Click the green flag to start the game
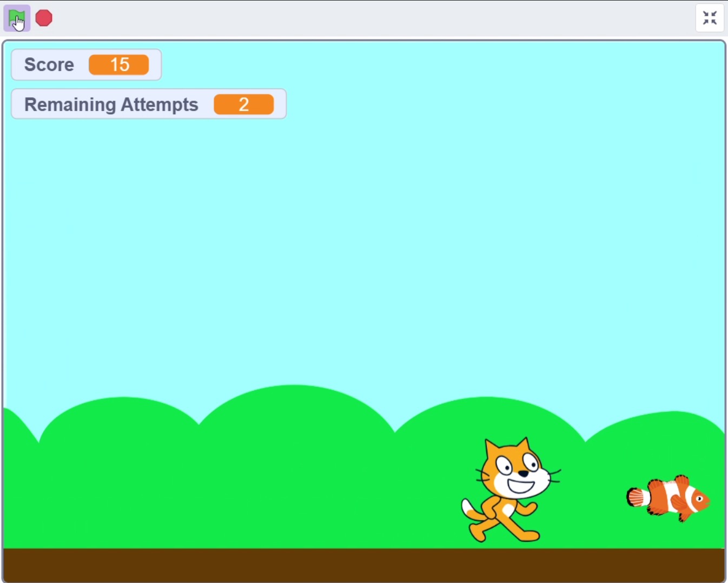This screenshot has height=583, width=728. point(16,18)
